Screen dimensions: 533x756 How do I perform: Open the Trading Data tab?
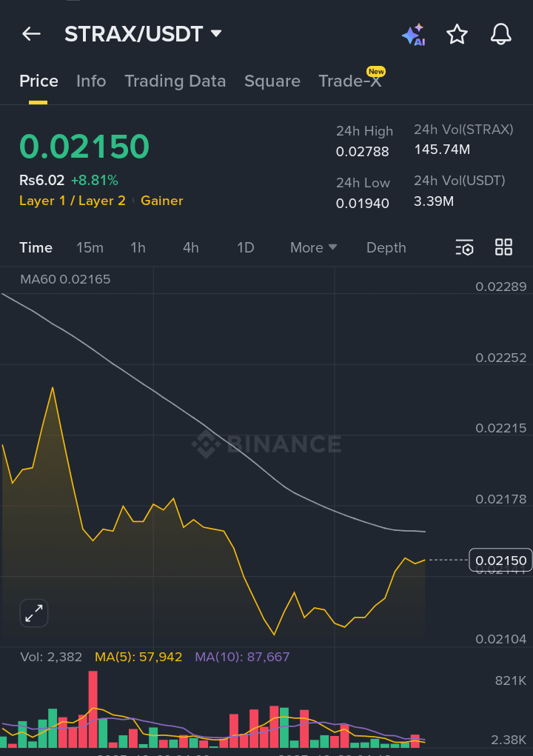(175, 81)
